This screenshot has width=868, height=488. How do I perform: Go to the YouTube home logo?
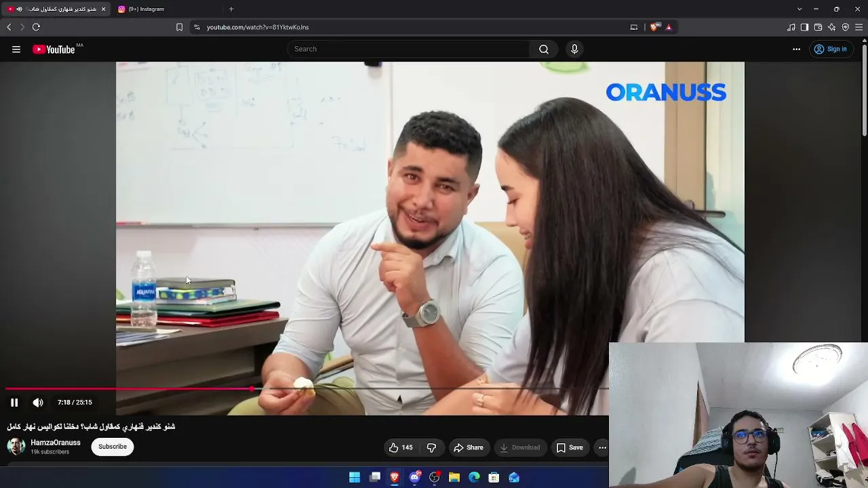54,49
